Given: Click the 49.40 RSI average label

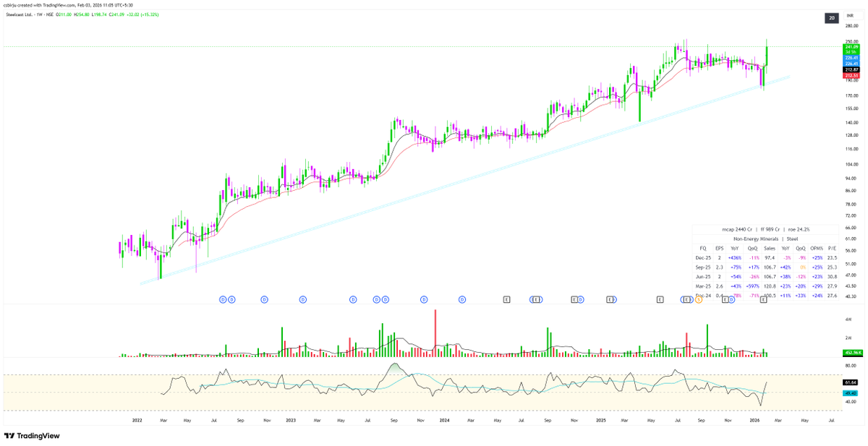Looking at the screenshot, I should point(851,393).
